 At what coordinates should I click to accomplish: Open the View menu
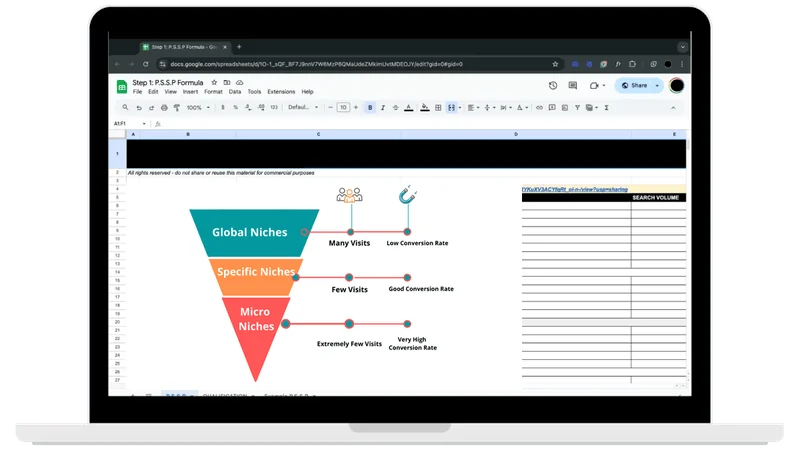[170, 92]
